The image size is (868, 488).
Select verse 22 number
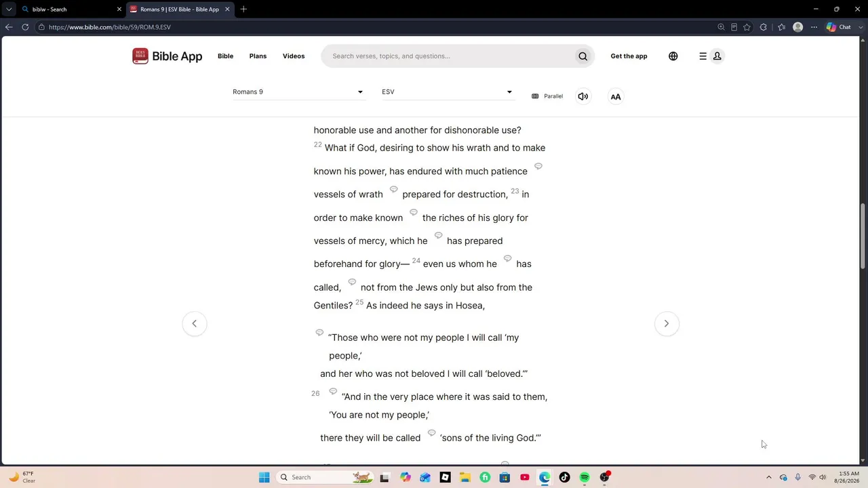(317, 144)
